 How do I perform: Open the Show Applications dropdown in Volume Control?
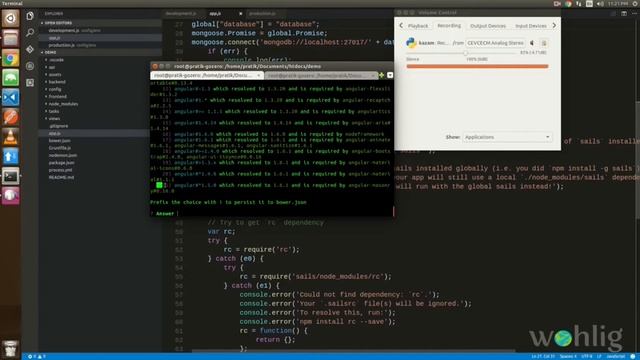coord(508,137)
